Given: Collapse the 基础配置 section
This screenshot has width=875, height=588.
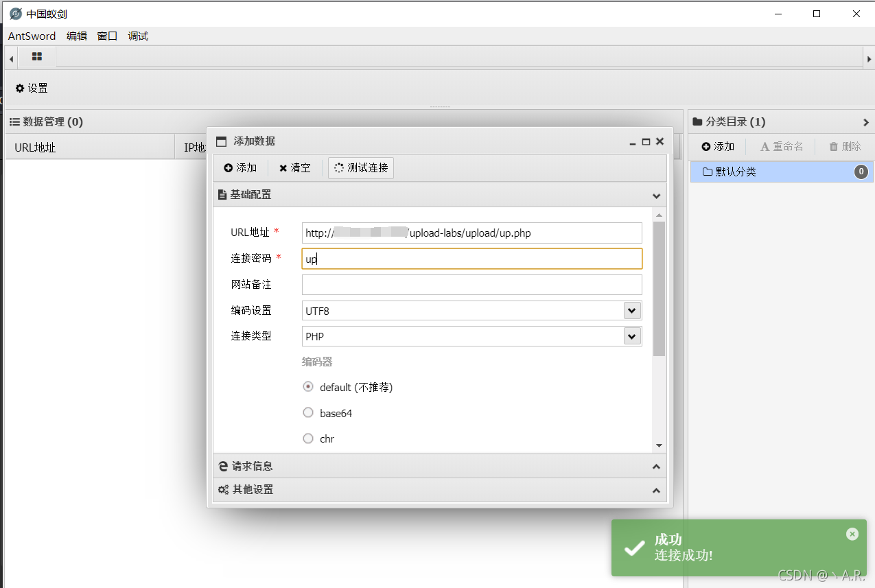Looking at the screenshot, I should pos(656,196).
